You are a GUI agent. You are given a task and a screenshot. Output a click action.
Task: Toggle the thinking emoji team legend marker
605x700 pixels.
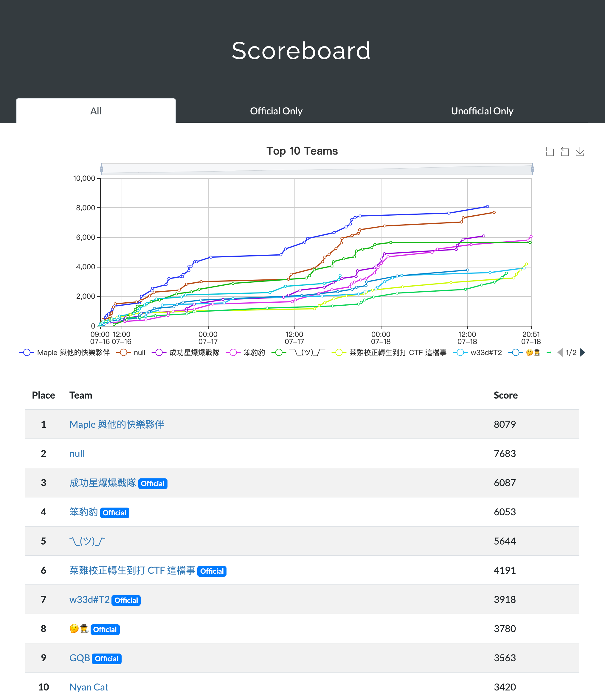click(515, 352)
